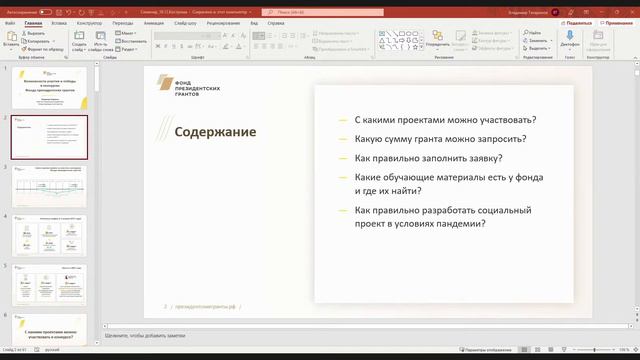Switch to the Insert (Вставка) tab
The height and width of the screenshot is (360, 640).
coord(59,23)
